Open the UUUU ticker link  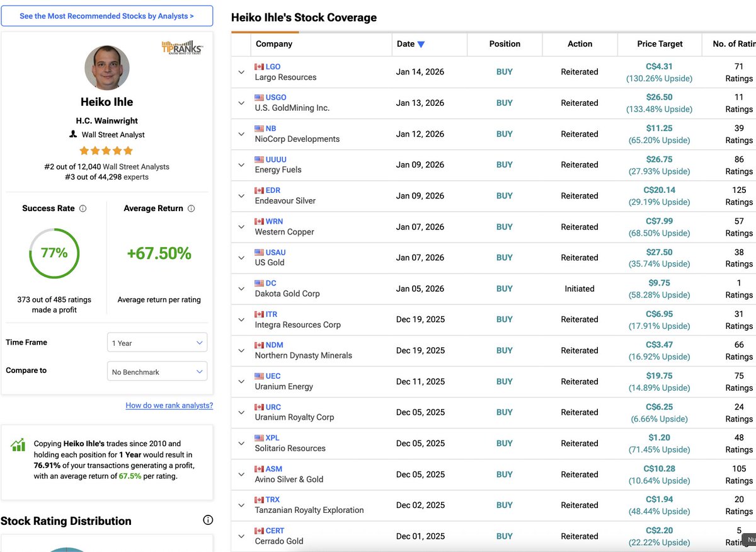coord(276,159)
